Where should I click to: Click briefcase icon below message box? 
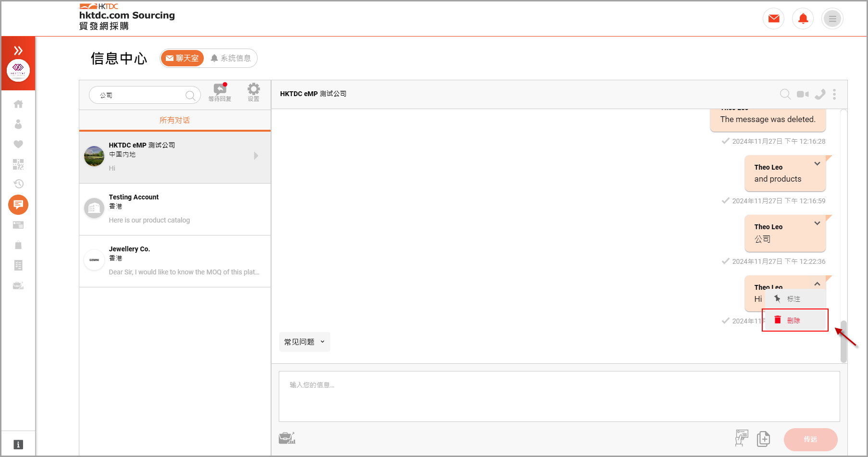(287, 438)
